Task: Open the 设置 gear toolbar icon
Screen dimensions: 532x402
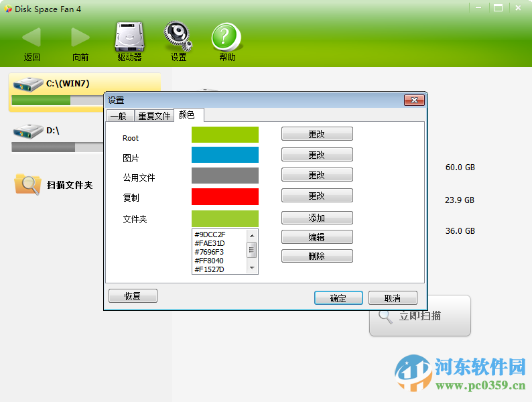Action: [178, 36]
